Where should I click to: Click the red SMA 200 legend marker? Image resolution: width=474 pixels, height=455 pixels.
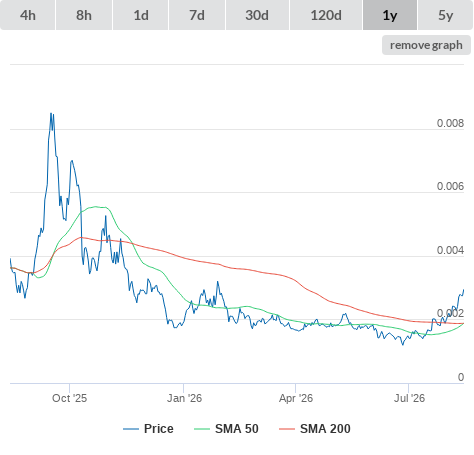coord(287,429)
